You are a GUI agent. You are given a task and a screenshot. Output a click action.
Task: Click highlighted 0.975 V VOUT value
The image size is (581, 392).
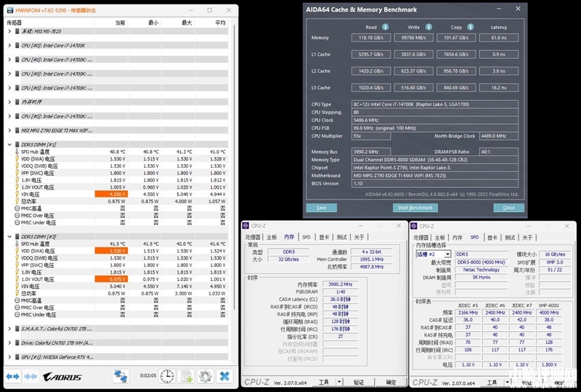tap(112, 279)
